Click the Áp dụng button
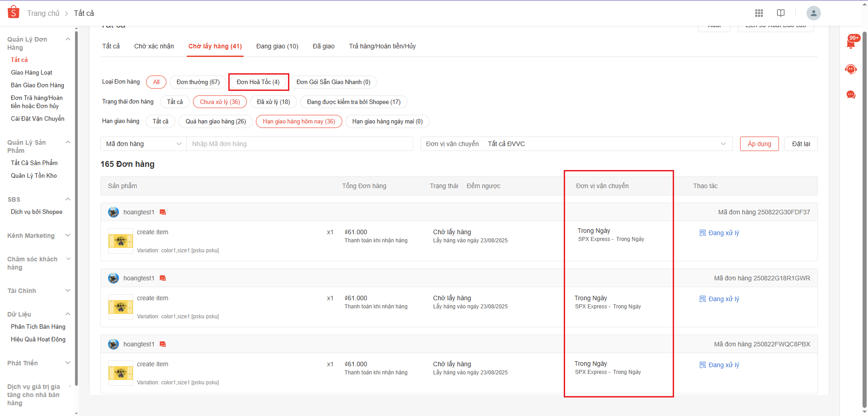 coord(759,144)
